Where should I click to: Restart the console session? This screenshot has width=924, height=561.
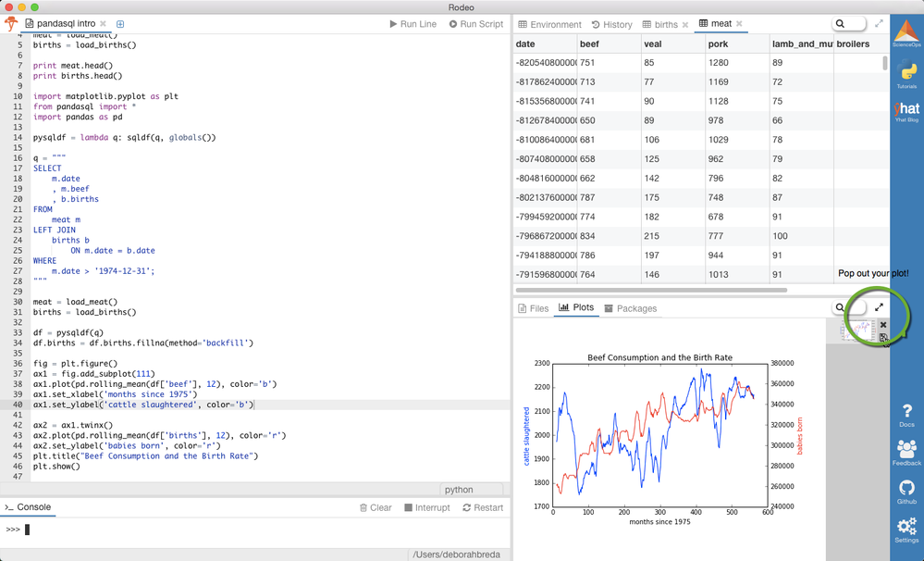pyautogui.click(x=483, y=507)
